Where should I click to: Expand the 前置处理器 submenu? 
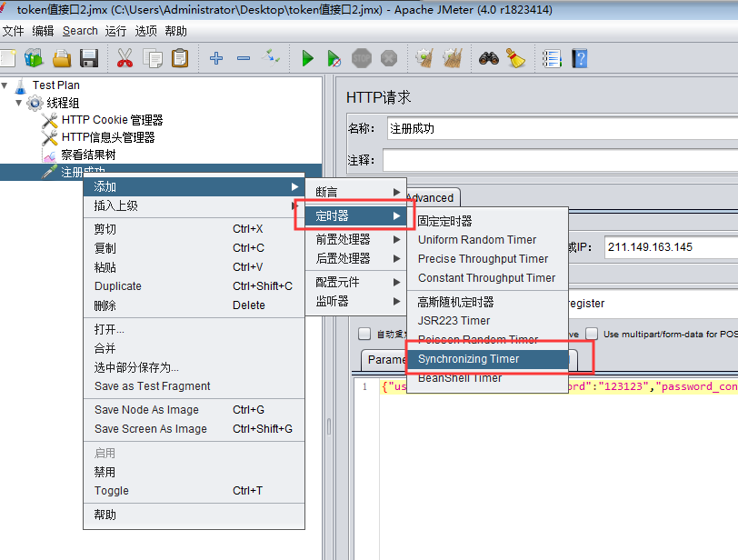pos(356,239)
